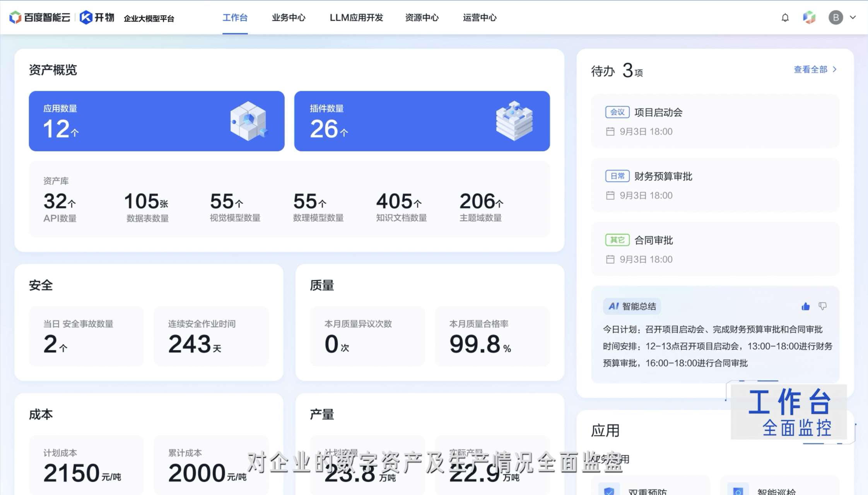This screenshot has width=868, height=495.
Task: Click the thumbs down on AI summary
Action: tap(823, 306)
